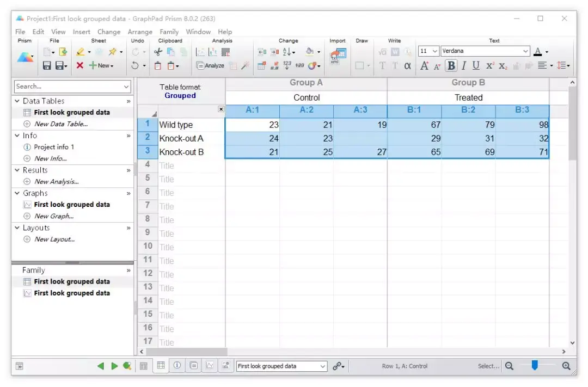The width and height of the screenshot is (588, 387).
Task: Click the color scheme wheel icon
Action: tap(311, 66)
